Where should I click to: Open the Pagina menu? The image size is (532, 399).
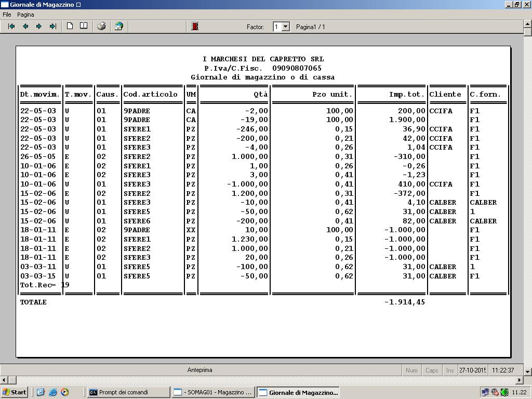tap(25, 15)
